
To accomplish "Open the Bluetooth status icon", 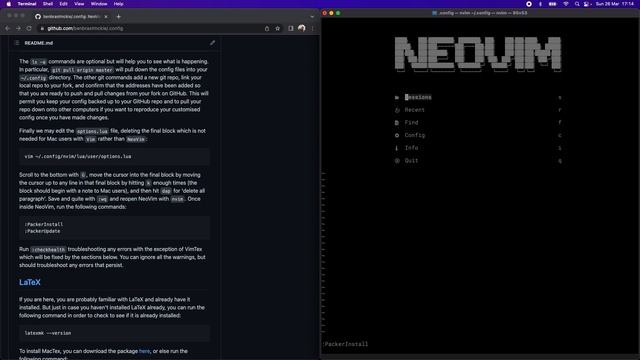I will (x=540, y=4).
